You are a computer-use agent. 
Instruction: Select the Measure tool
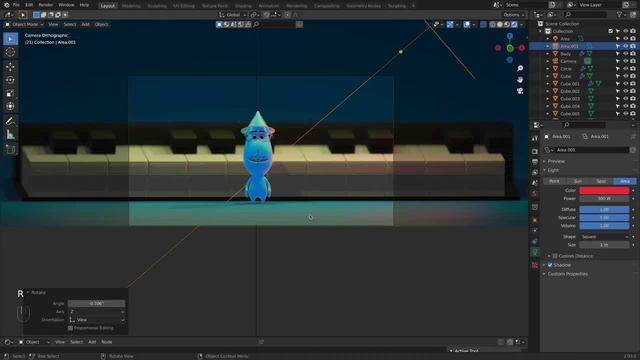coord(10,134)
